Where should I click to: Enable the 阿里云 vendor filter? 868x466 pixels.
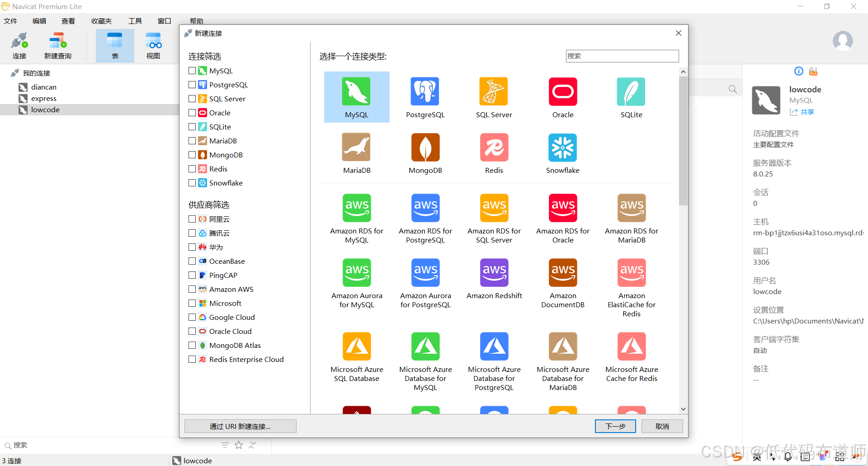[192, 219]
